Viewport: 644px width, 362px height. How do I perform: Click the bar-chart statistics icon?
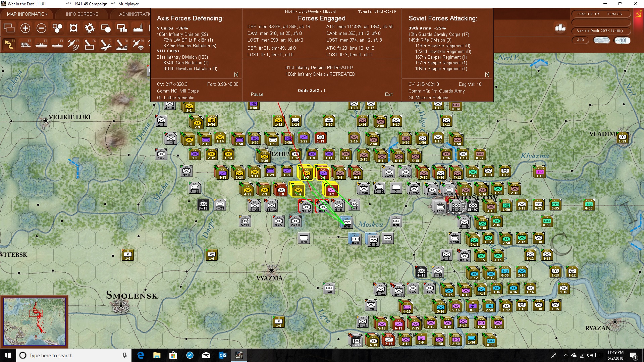[560, 28]
